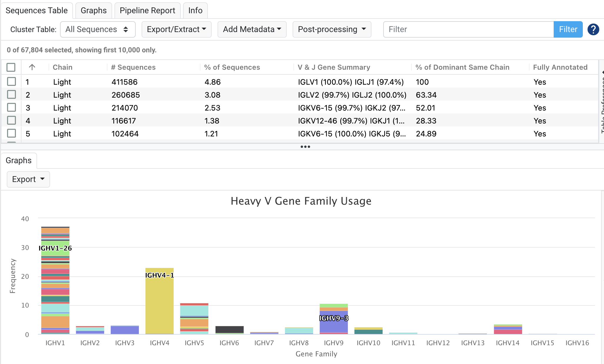604x364 pixels.
Task: Switch to the top Graphs tab
Action: click(x=93, y=11)
